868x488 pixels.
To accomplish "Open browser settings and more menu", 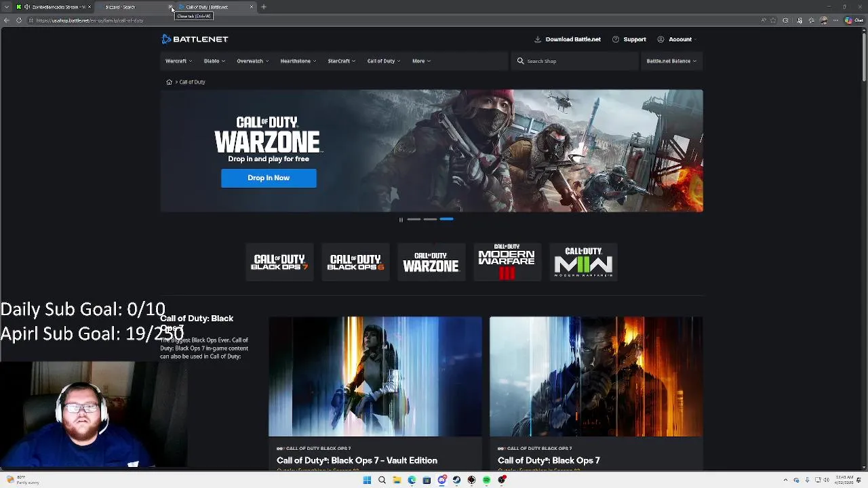I will [x=836, y=20].
